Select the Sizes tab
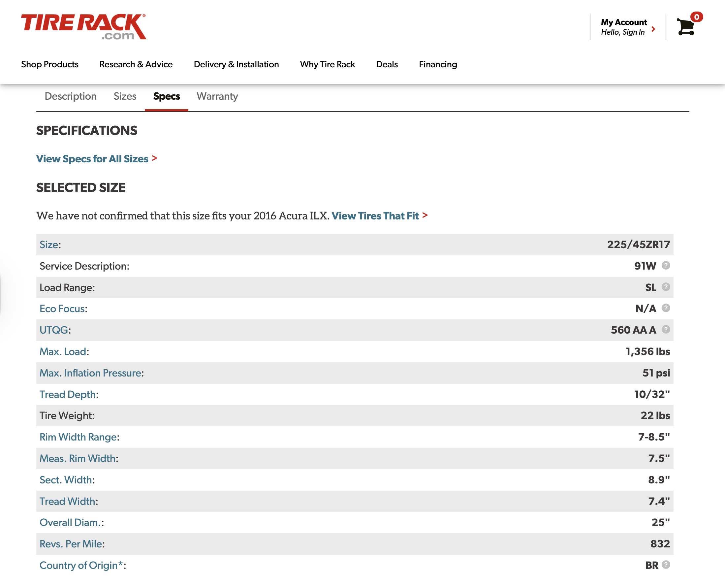The image size is (725, 588). point(125,96)
